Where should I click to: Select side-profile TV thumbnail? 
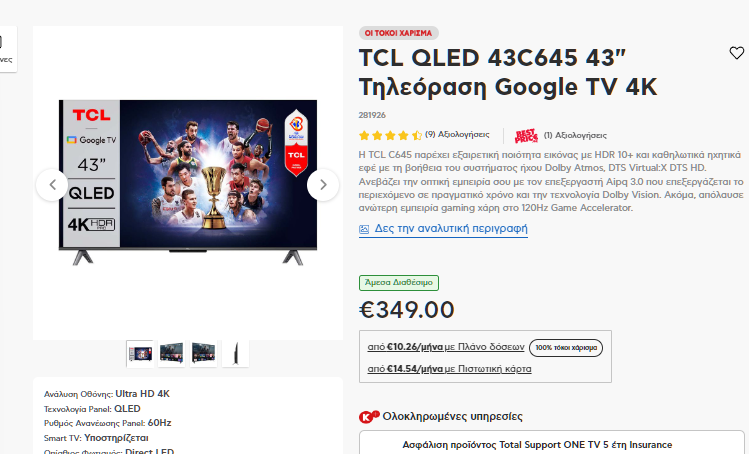point(235,354)
